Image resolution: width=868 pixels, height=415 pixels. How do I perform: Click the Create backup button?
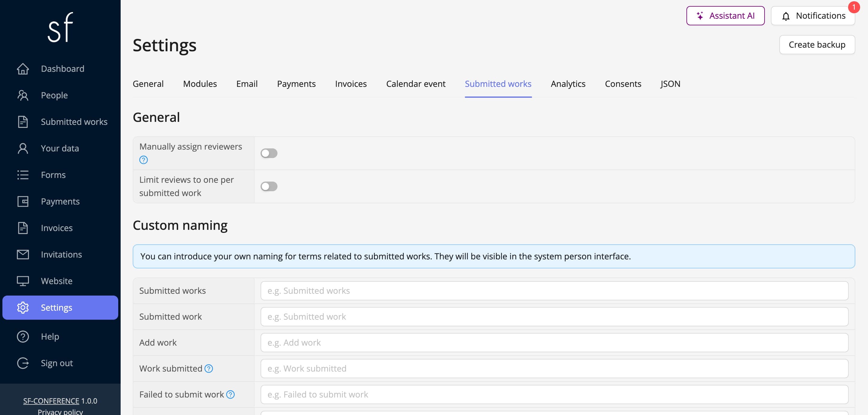pyautogui.click(x=817, y=44)
